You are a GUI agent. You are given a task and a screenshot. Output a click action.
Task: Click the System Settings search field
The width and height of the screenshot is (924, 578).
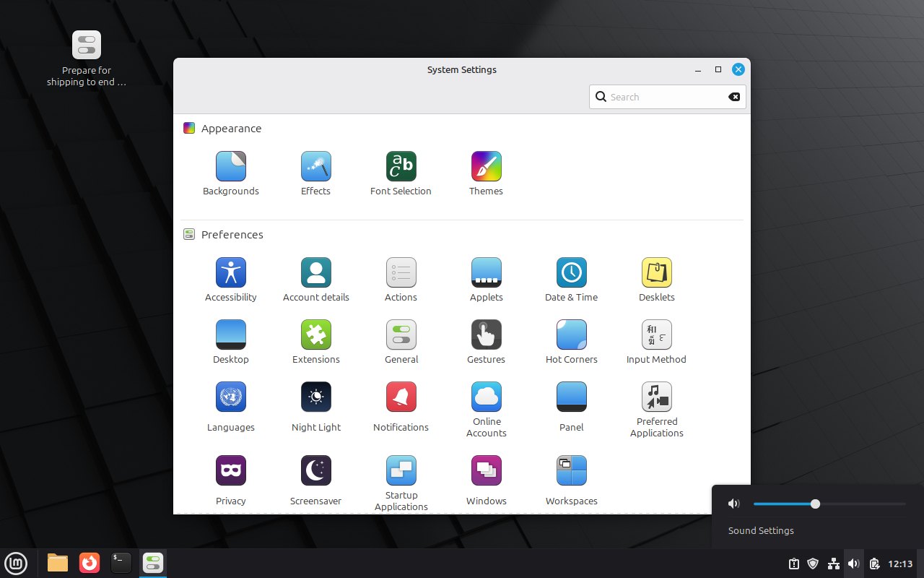coord(667,97)
